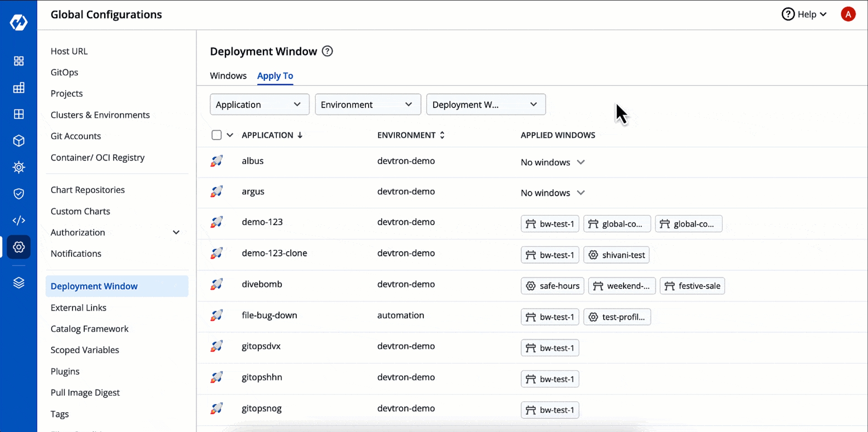The width and height of the screenshot is (868, 432).
Task: Open the Environment filter dropdown
Action: pos(368,104)
